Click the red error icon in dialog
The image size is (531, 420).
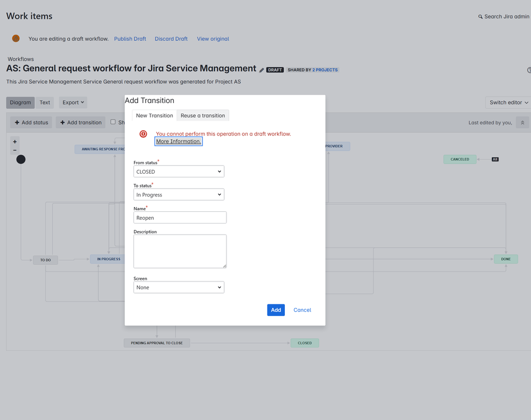[x=144, y=134]
